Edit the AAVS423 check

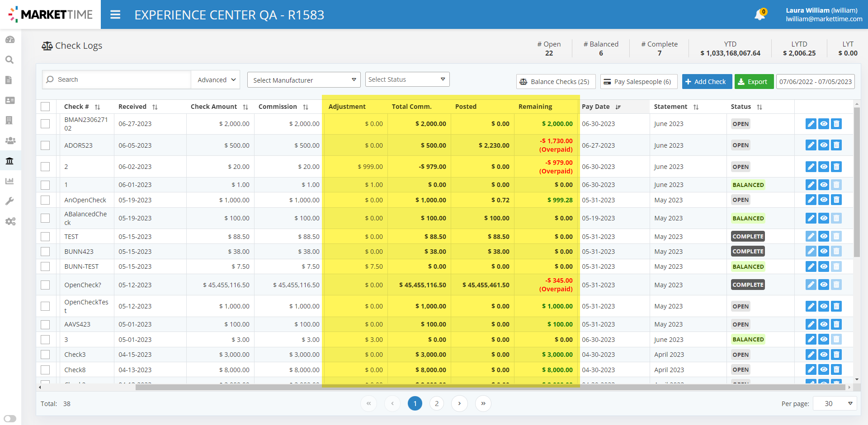(811, 324)
